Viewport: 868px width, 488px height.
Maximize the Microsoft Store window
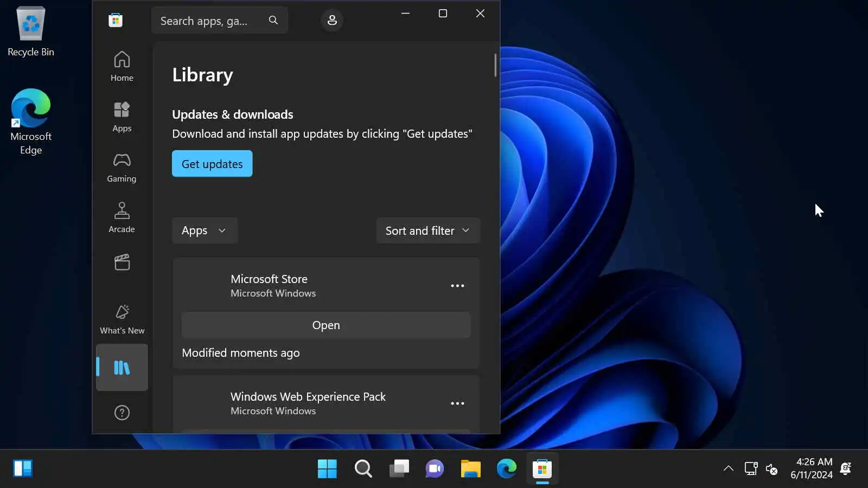(443, 14)
